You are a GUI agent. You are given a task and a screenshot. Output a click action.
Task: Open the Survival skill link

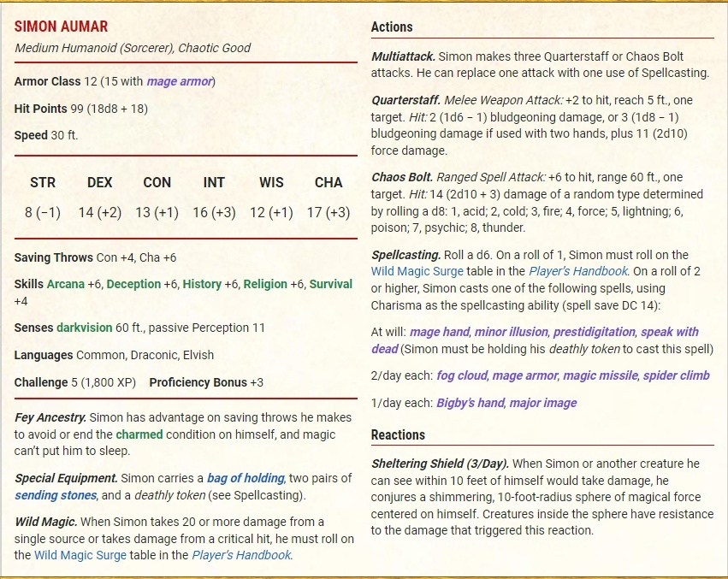[x=331, y=284]
